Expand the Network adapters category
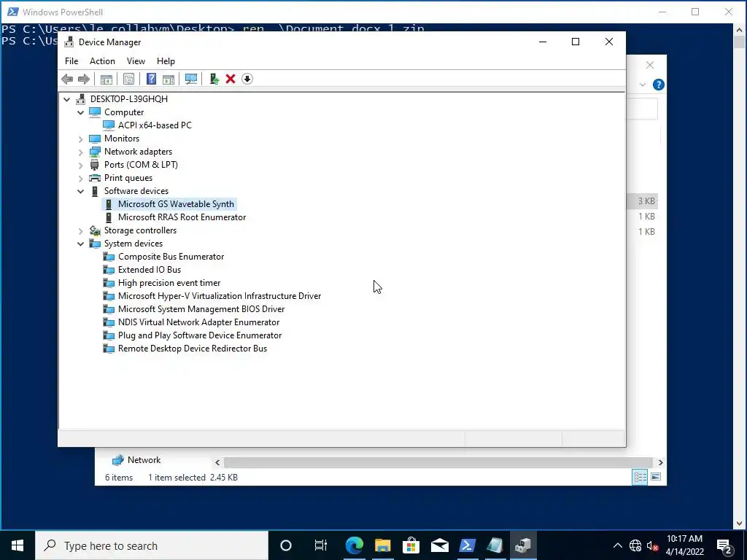747x560 pixels. 80,152
